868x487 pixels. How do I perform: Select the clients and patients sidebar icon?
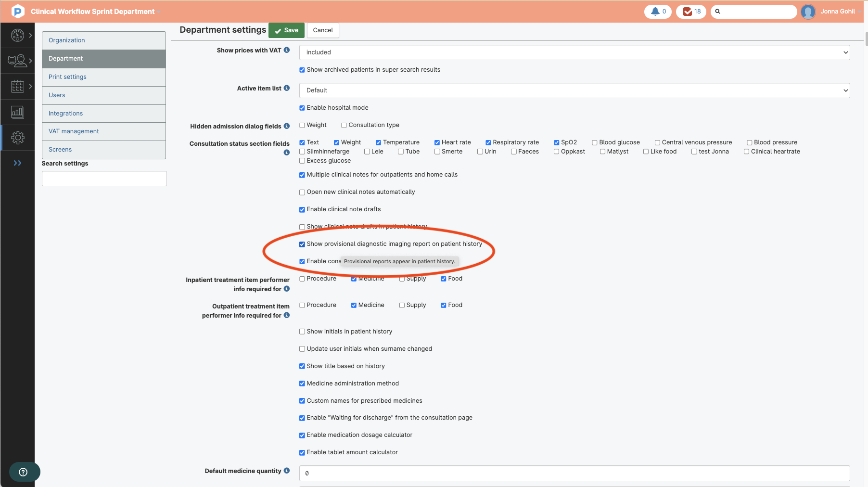click(17, 61)
